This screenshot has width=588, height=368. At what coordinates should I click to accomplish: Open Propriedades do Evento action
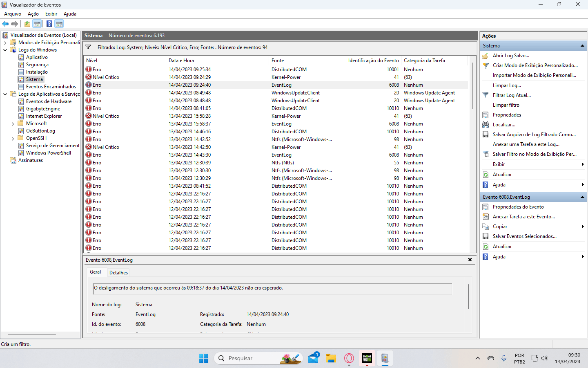(518, 207)
